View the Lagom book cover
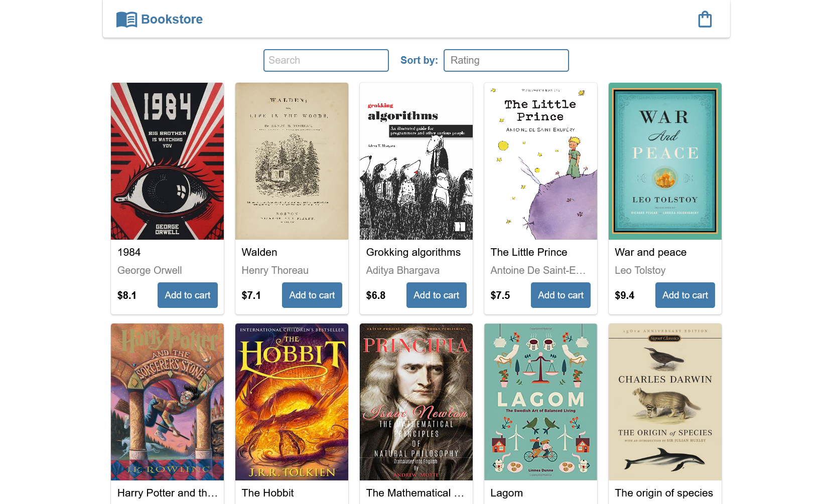The width and height of the screenshot is (832, 504). pos(541,402)
